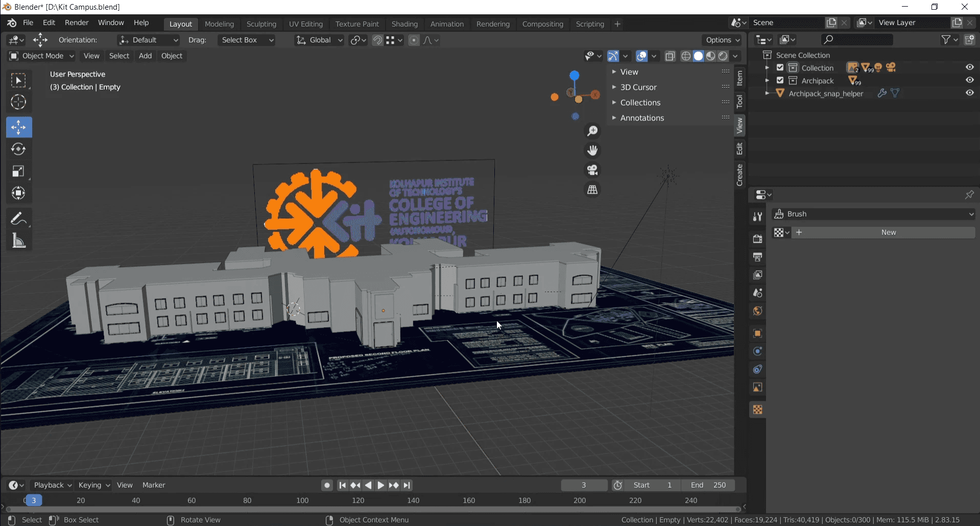Click the End frame 250 field
Viewport: 980px width, 526px height.
click(x=708, y=485)
